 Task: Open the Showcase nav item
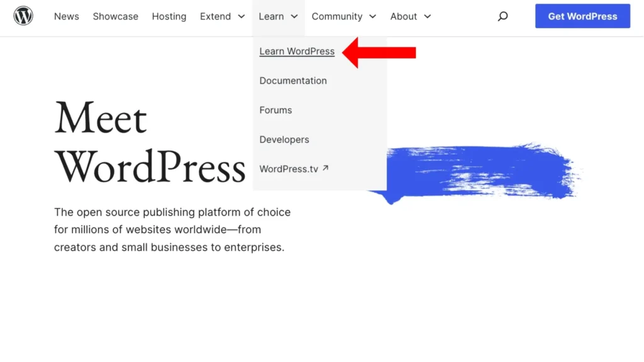pos(115,16)
